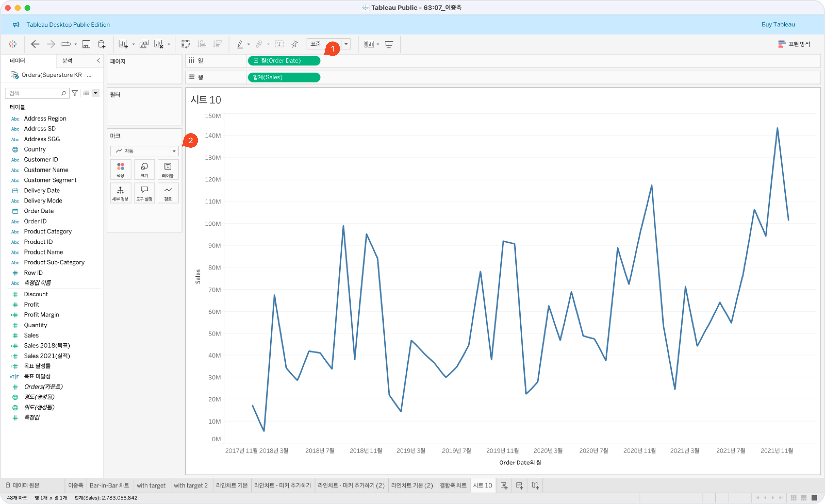This screenshot has width=825, height=504.
Task: Toggle the pin/fix axis toolbar icon
Action: pos(295,44)
